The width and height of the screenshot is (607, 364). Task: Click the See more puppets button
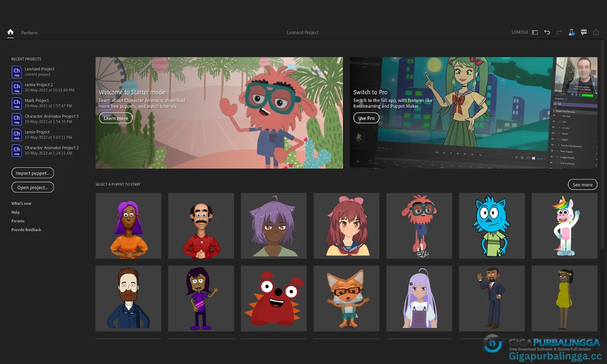point(583,185)
